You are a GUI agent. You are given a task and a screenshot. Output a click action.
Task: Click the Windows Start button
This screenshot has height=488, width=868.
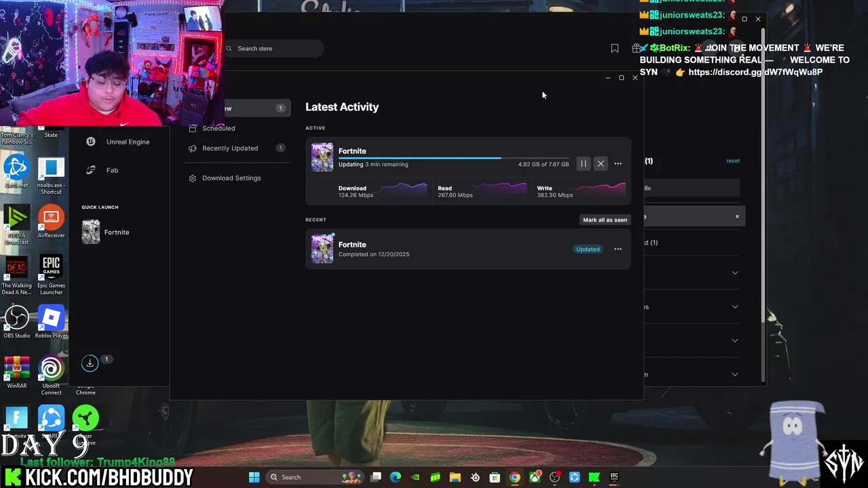point(254,477)
